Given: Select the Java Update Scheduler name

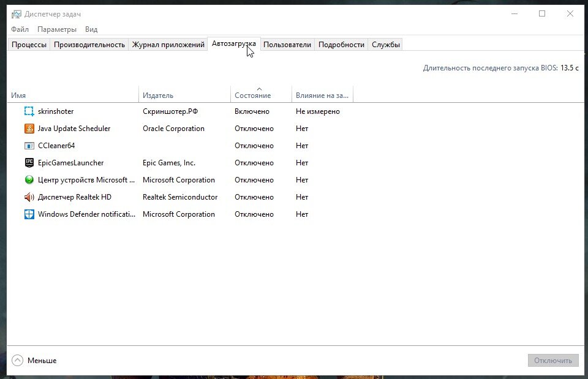Looking at the screenshot, I should tap(74, 129).
